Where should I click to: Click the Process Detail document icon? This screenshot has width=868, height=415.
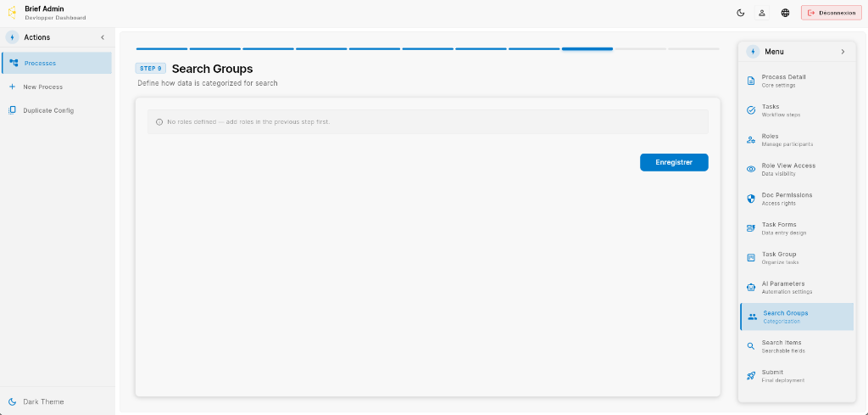tap(751, 81)
